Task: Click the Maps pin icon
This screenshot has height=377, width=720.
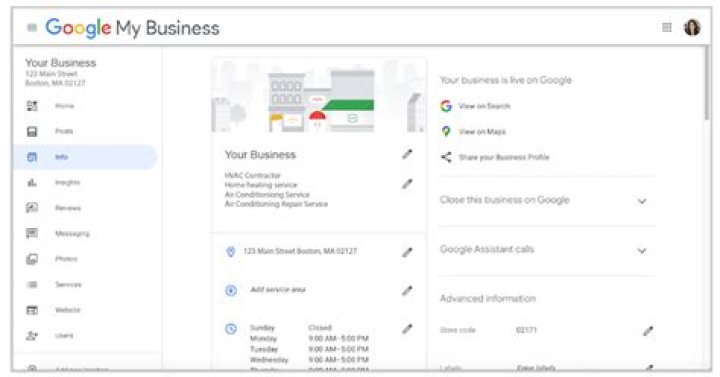Action: (x=446, y=131)
